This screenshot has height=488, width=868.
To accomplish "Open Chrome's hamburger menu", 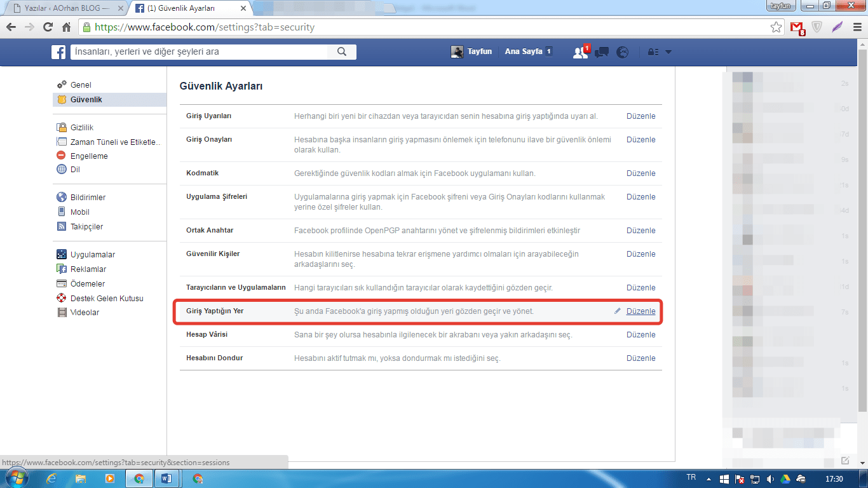I will tap(857, 27).
